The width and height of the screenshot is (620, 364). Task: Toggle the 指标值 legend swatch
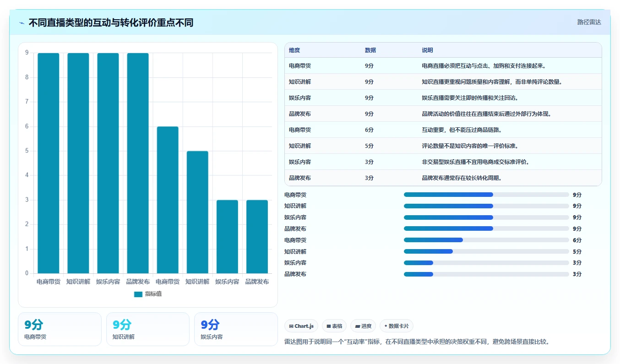coord(138,294)
